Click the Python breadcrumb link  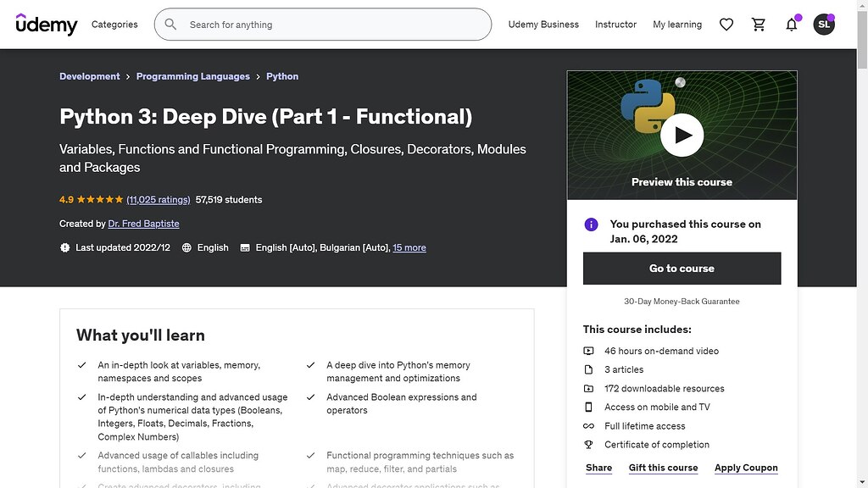pyautogui.click(x=282, y=76)
